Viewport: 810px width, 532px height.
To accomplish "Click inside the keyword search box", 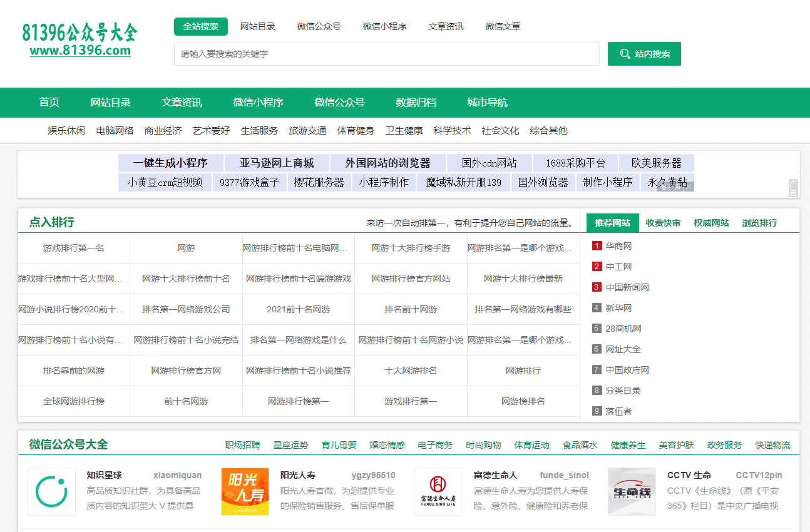I will pos(386,54).
